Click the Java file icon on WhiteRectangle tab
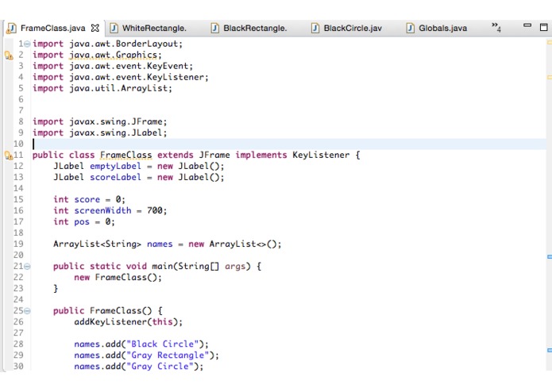This screenshot has height=392, width=552. click(114, 28)
